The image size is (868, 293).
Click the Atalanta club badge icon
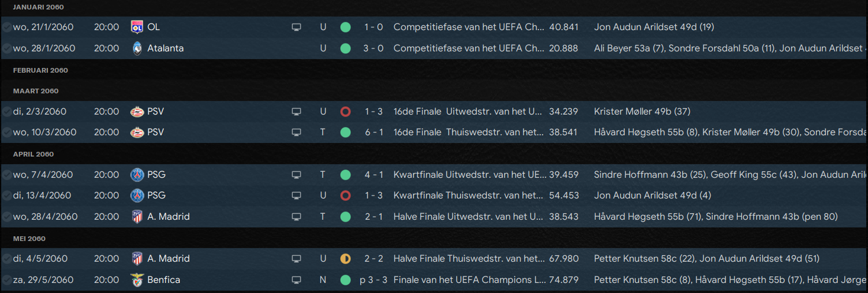[x=137, y=48]
